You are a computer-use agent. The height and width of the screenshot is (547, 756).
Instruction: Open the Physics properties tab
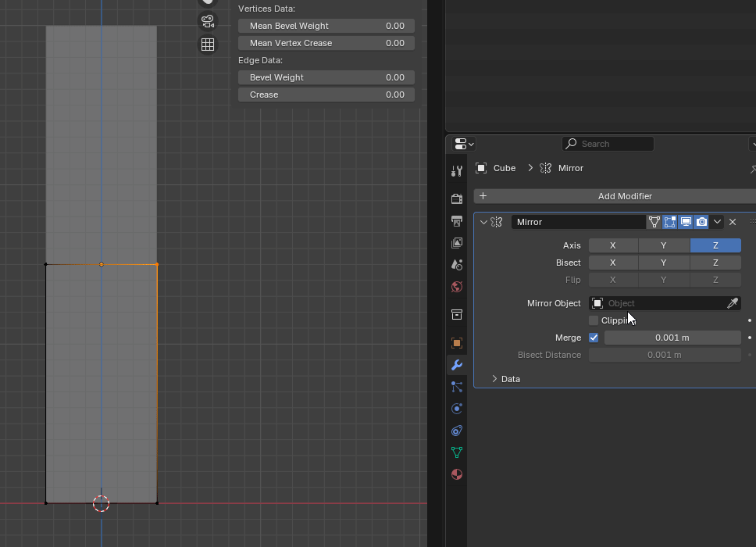tap(457, 409)
